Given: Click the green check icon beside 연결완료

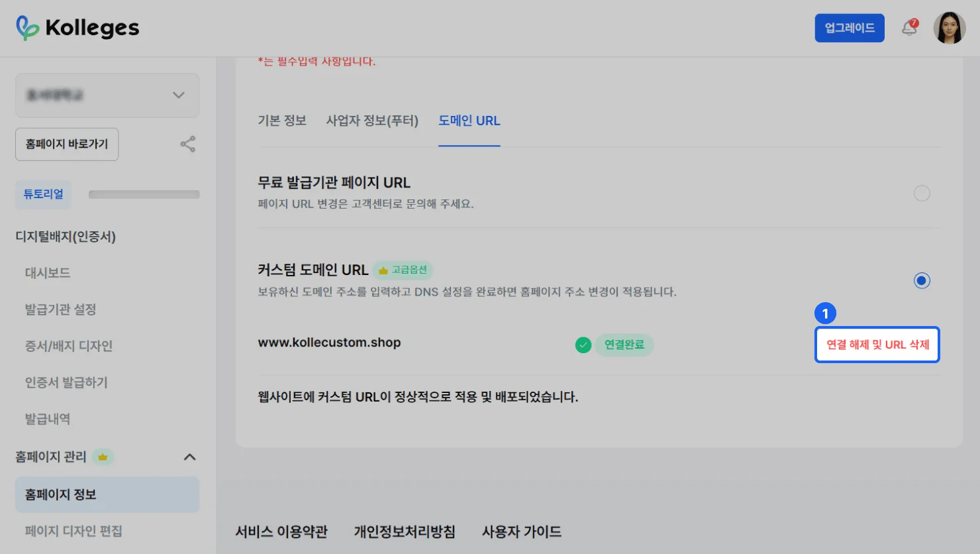Looking at the screenshot, I should point(583,345).
